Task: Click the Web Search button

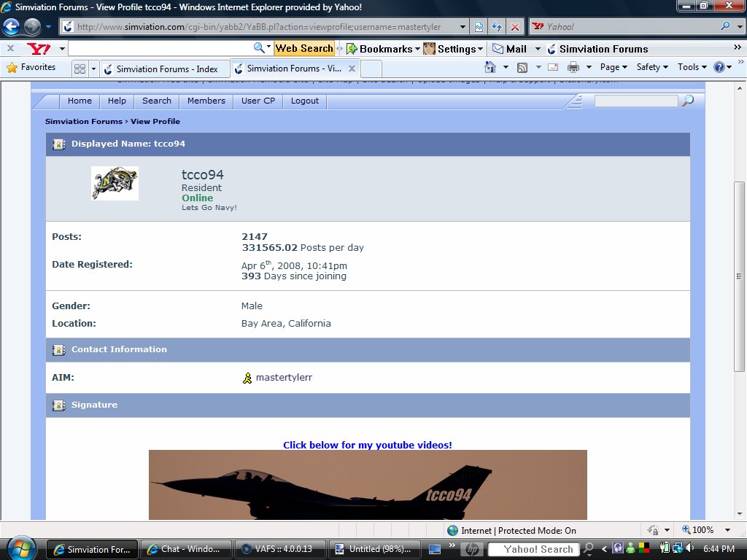Action: pos(304,49)
